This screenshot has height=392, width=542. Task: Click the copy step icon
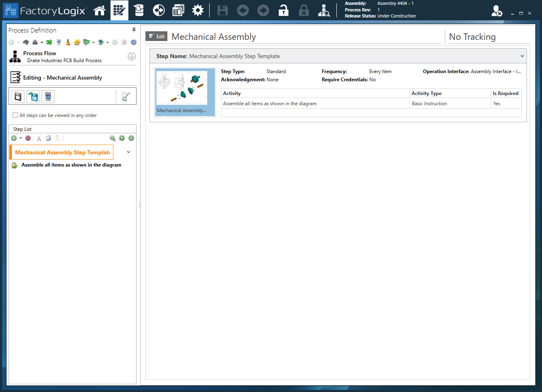pyautogui.click(x=48, y=138)
